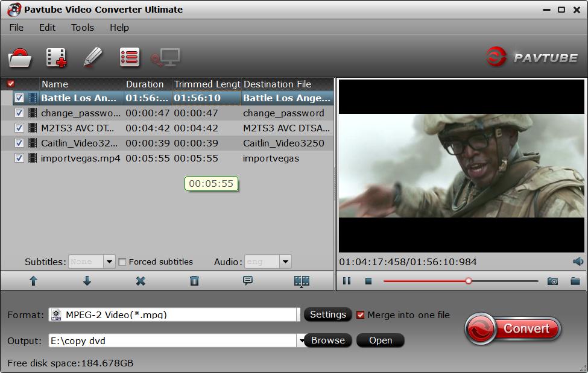This screenshot has height=373, width=588.
Task: Sort by the Duration column header
Action: pos(148,84)
